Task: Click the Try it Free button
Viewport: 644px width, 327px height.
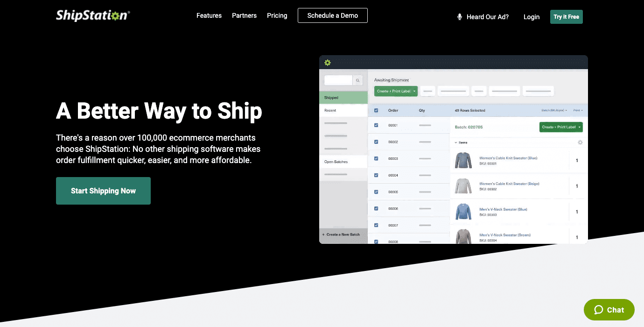Action: (566, 16)
